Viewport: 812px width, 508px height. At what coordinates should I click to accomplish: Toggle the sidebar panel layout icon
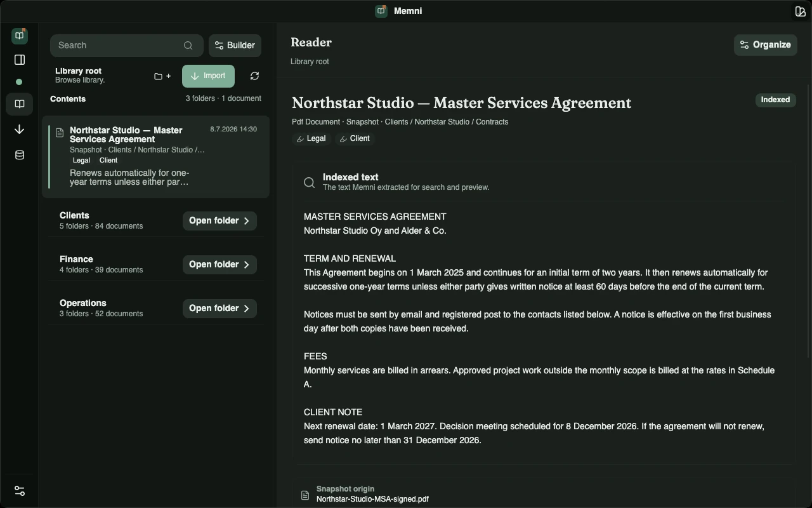pos(19,60)
